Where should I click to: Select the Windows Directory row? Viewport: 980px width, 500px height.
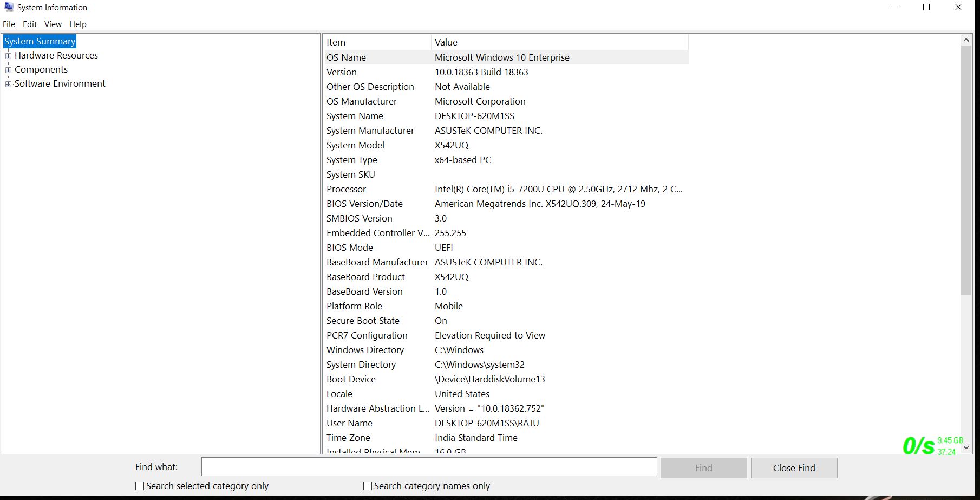pyautogui.click(x=506, y=350)
